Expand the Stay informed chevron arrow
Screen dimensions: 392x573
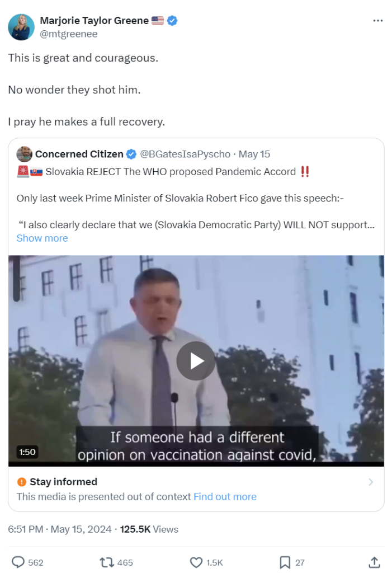coord(371,482)
